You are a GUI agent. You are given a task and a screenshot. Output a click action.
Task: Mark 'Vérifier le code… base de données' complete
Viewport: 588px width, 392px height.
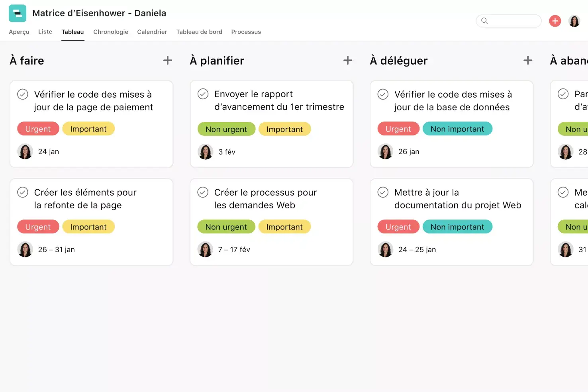click(383, 94)
